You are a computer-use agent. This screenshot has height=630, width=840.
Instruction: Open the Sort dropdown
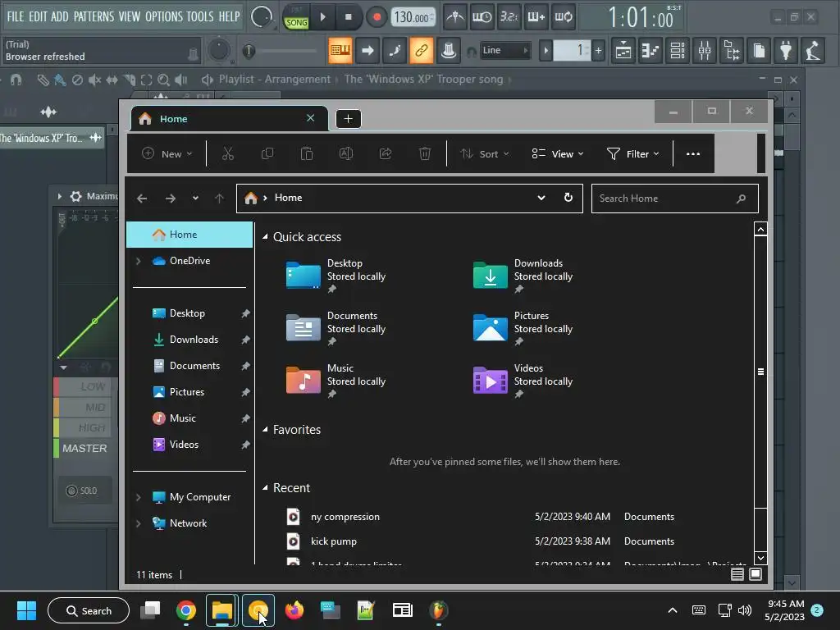click(485, 153)
